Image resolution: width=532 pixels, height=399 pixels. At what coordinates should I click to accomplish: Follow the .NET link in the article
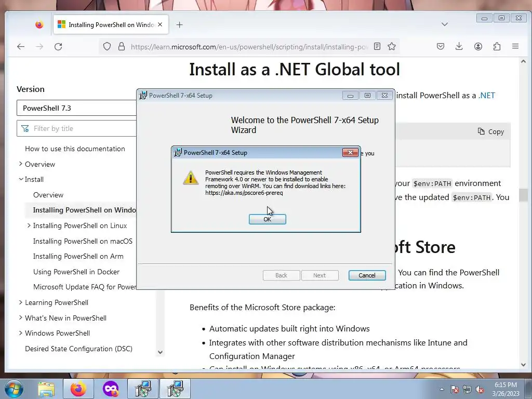coord(486,96)
